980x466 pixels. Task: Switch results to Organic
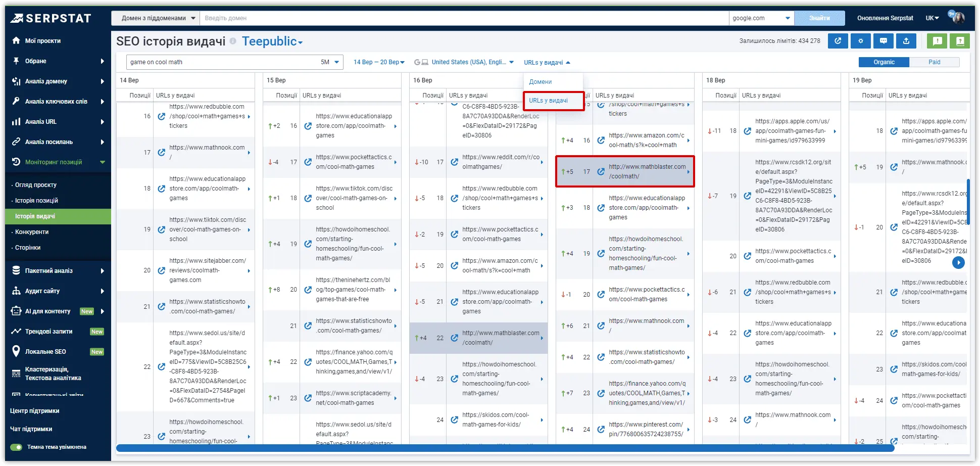[884, 62]
